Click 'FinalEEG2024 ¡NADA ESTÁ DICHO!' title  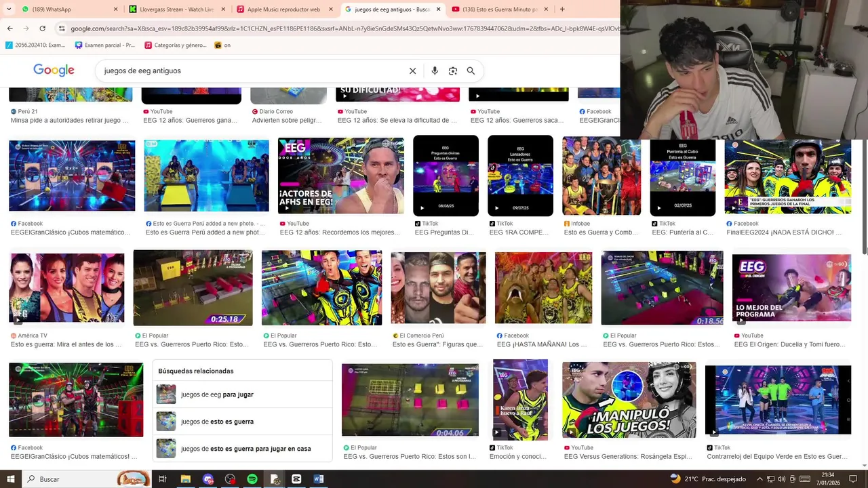784,232
